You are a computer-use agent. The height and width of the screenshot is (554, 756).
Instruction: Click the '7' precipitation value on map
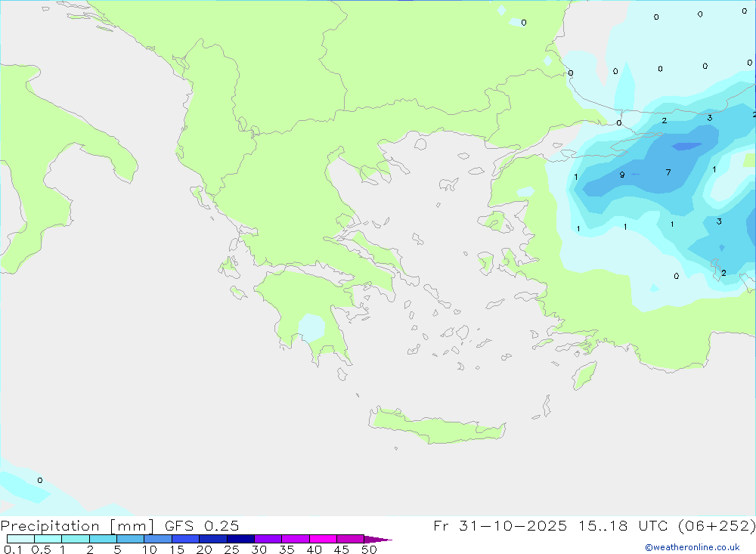tap(668, 172)
